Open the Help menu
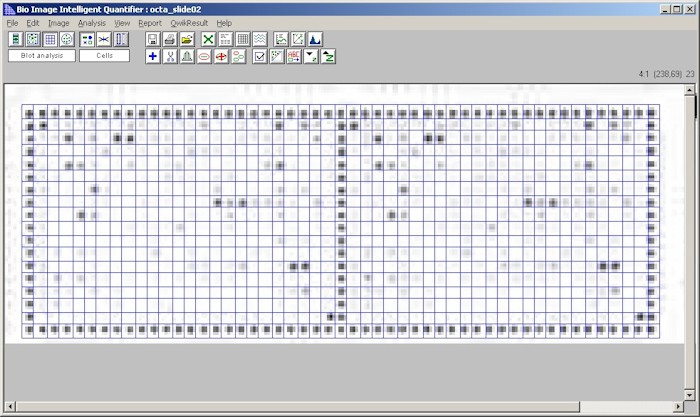 (224, 23)
